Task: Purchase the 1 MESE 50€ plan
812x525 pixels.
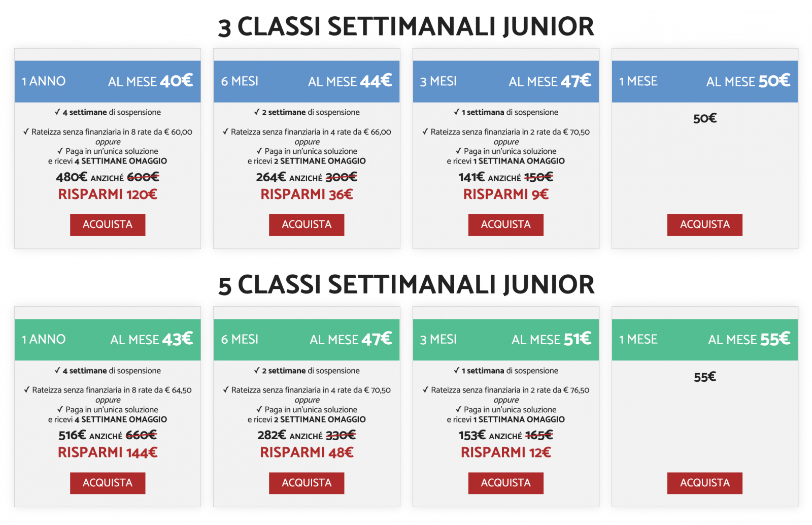Action: (704, 224)
